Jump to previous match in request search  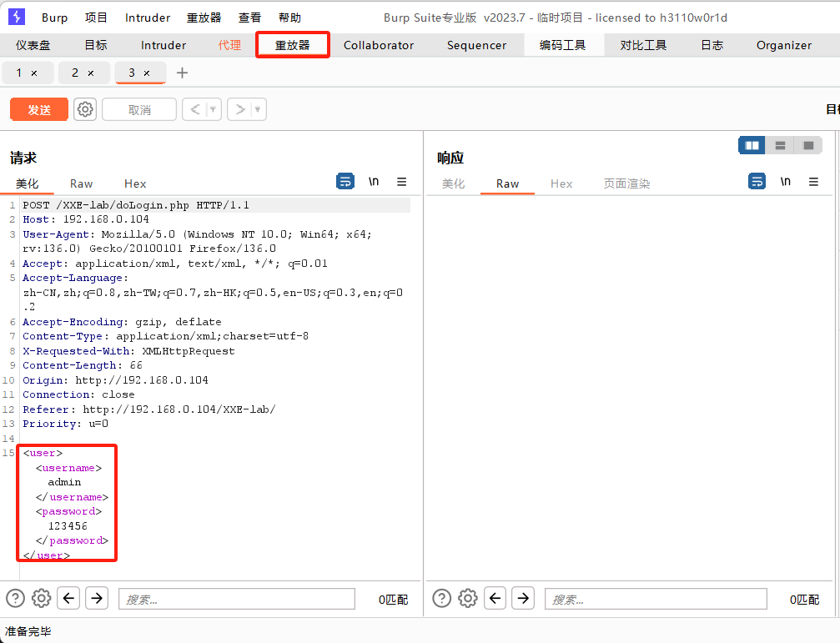click(68, 597)
